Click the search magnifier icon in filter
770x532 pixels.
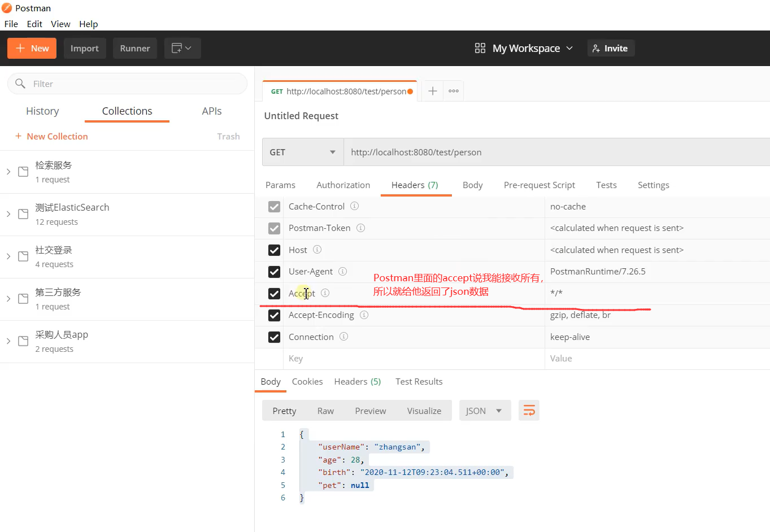(20, 84)
